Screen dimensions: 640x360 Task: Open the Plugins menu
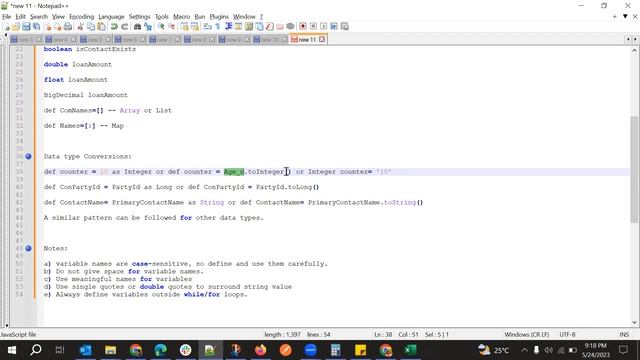pyautogui.click(x=219, y=17)
